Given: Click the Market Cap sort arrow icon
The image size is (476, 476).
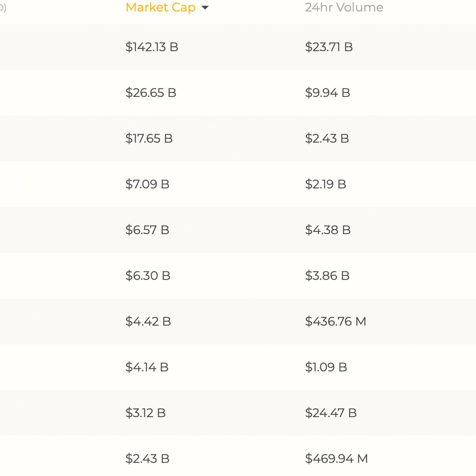Looking at the screenshot, I should click(x=205, y=8).
